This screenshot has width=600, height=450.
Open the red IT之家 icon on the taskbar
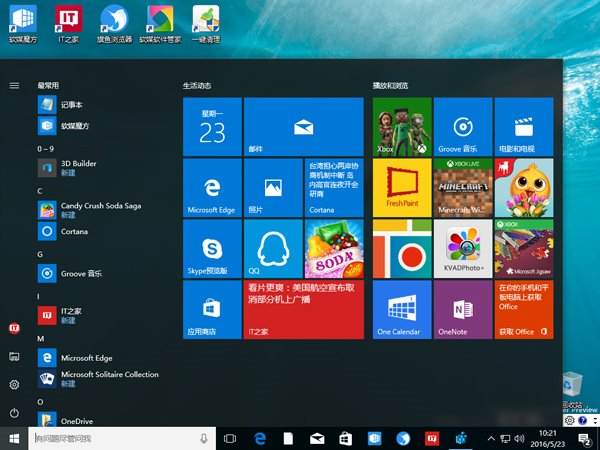coord(432,439)
